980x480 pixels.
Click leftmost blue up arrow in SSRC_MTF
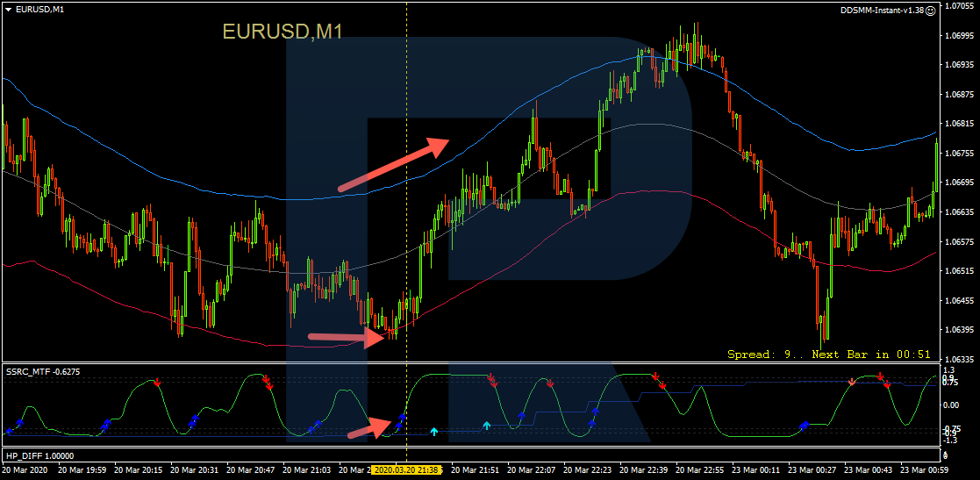click(10, 431)
